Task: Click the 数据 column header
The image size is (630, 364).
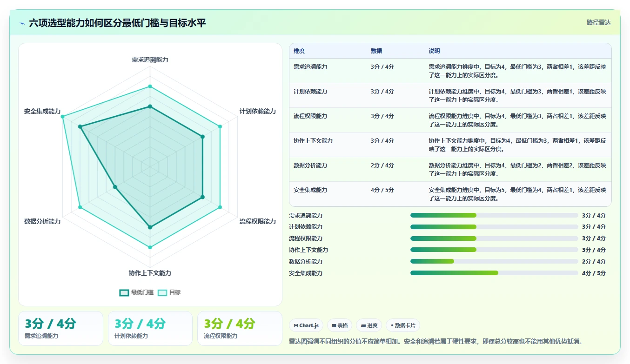Action: click(x=376, y=51)
